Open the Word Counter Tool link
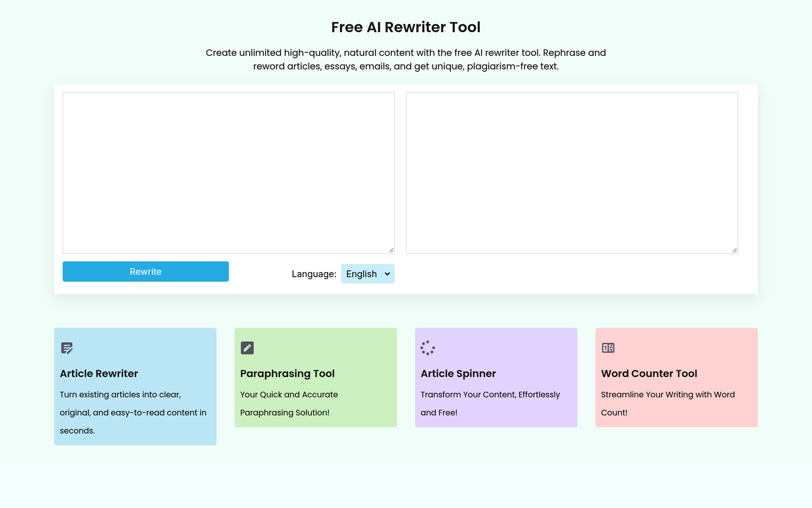The image size is (812, 508). pyautogui.click(x=649, y=374)
